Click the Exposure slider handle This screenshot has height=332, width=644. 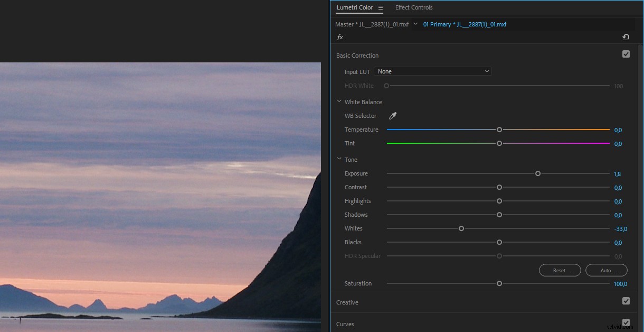[537, 173]
